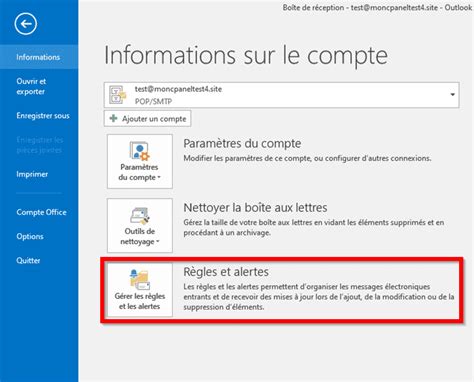Open Compte Office in the sidebar
474x382 pixels.
point(41,212)
